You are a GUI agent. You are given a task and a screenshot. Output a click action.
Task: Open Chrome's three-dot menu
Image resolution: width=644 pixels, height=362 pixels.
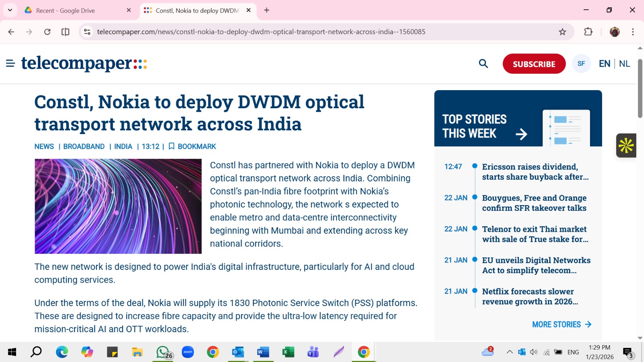point(633,32)
